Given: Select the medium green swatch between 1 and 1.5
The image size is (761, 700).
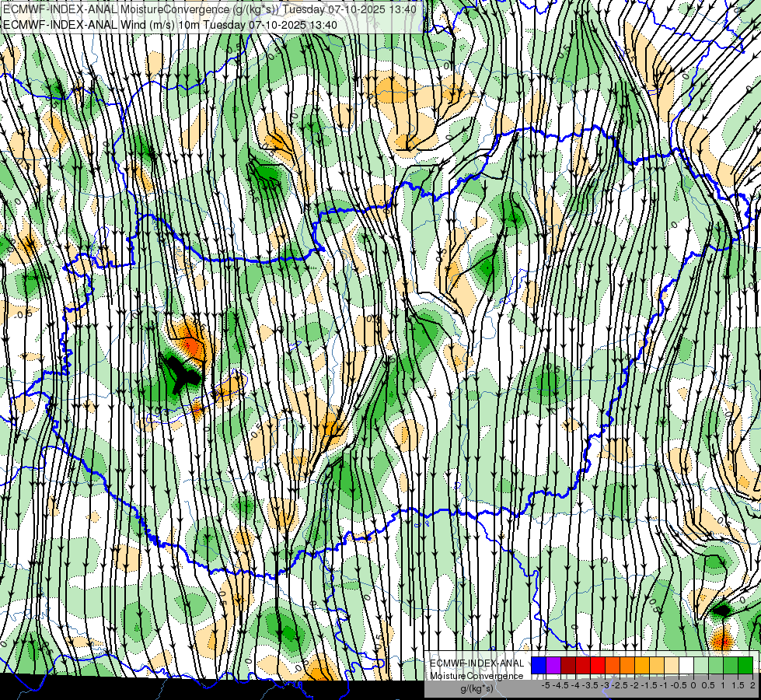Looking at the screenshot, I should [731, 666].
